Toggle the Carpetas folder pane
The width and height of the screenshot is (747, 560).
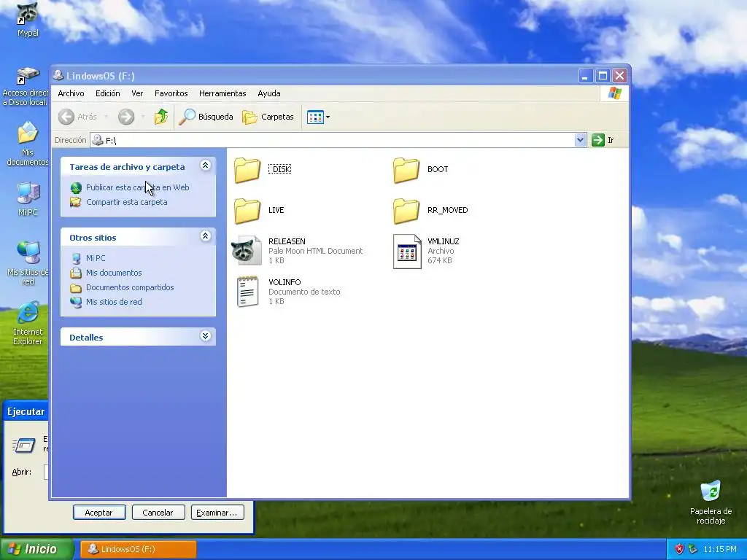268,117
